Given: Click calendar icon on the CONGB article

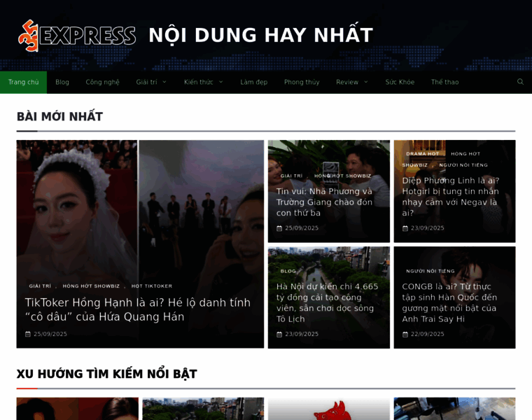Looking at the screenshot, I should [x=405, y=334].
